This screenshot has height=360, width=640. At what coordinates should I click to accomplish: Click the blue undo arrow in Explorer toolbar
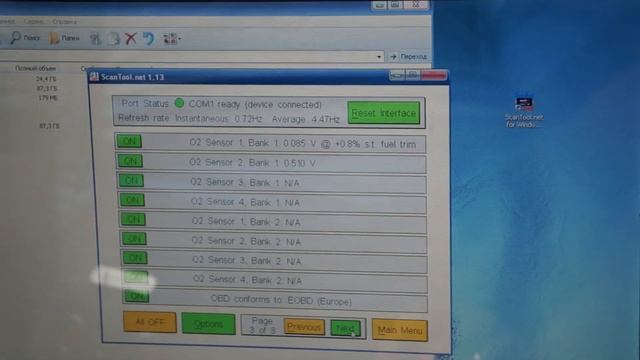149,39
